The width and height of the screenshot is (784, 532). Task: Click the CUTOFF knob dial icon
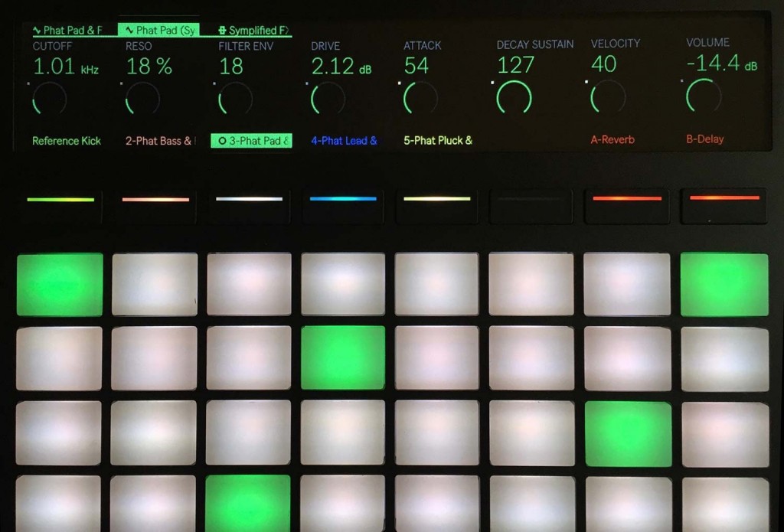[50, 99]
